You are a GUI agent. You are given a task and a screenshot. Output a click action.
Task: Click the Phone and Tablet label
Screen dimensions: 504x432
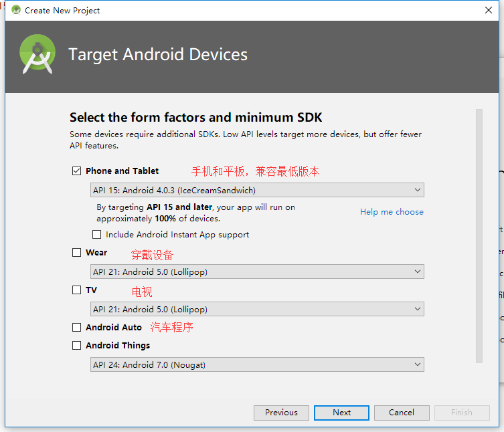pos(122,171)
